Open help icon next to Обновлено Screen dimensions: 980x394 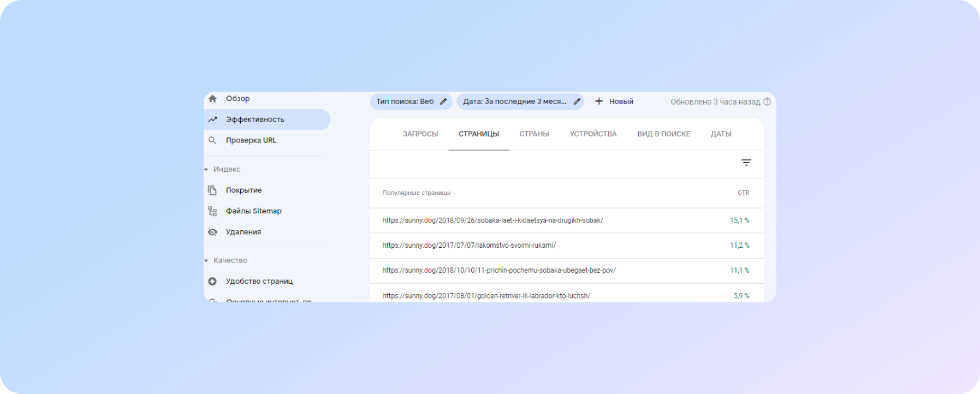pos(767,102)
